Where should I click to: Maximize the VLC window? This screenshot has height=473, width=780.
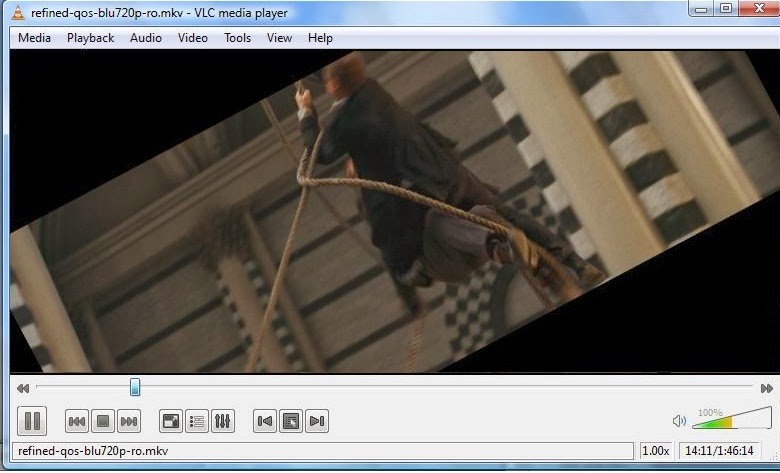(x=726, y=8)
